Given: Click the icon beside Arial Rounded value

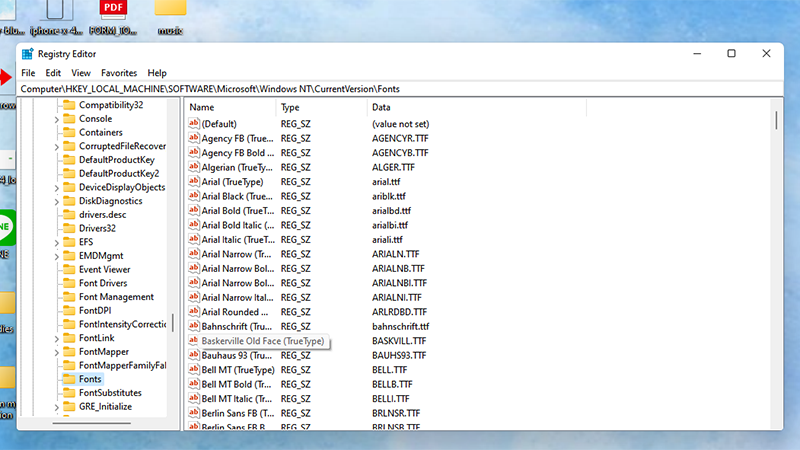Looking at the screenshot, I should click(193, 312).
